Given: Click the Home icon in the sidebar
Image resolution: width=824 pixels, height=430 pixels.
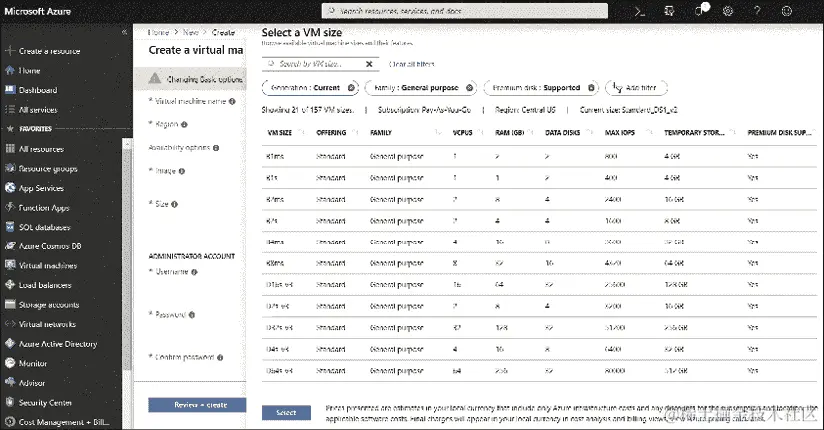Looking at the screenshot, I should tap(9, 70).
